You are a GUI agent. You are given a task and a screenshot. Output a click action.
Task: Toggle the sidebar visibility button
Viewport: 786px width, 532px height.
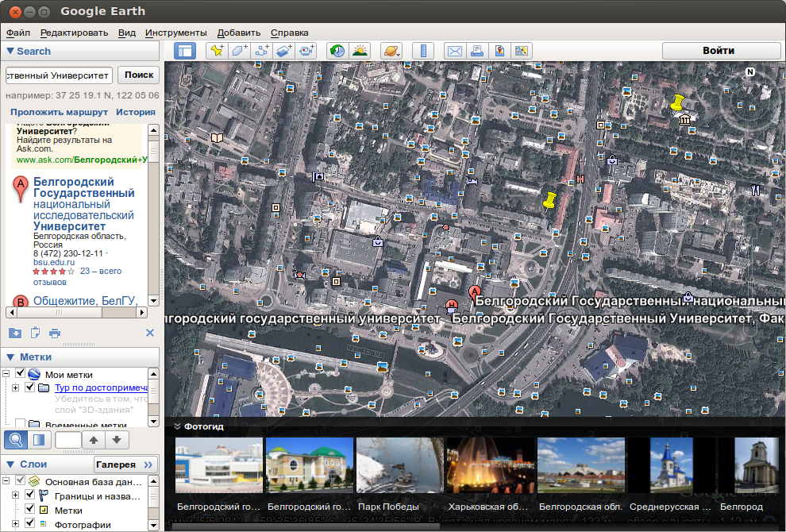[x=185, y=51]
